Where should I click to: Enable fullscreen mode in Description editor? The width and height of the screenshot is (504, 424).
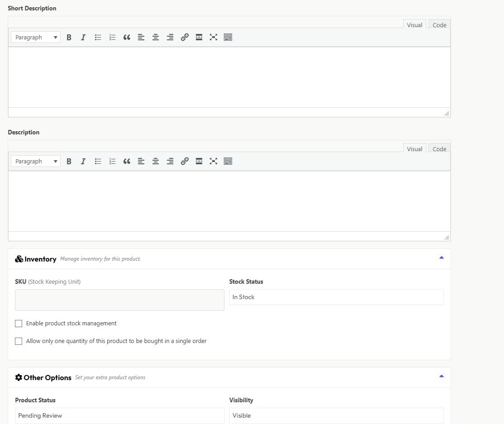click(x=213, y=162)
